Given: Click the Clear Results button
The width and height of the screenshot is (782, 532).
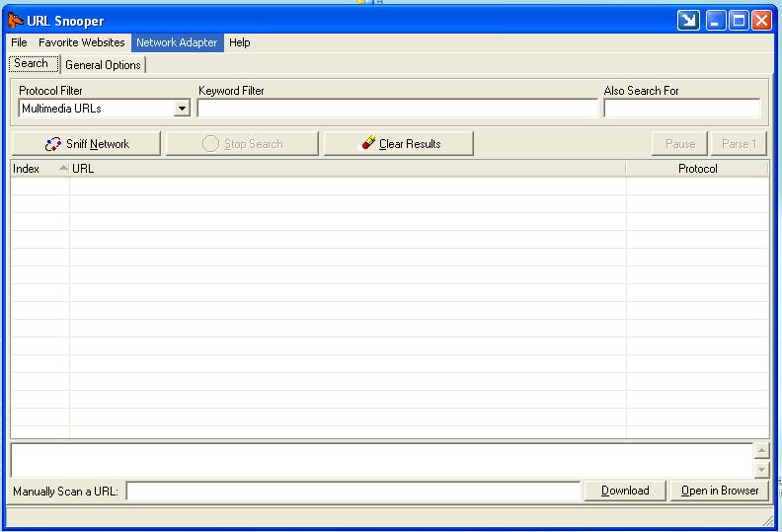Looking at the screenshot, I should [x=399, y=143].
